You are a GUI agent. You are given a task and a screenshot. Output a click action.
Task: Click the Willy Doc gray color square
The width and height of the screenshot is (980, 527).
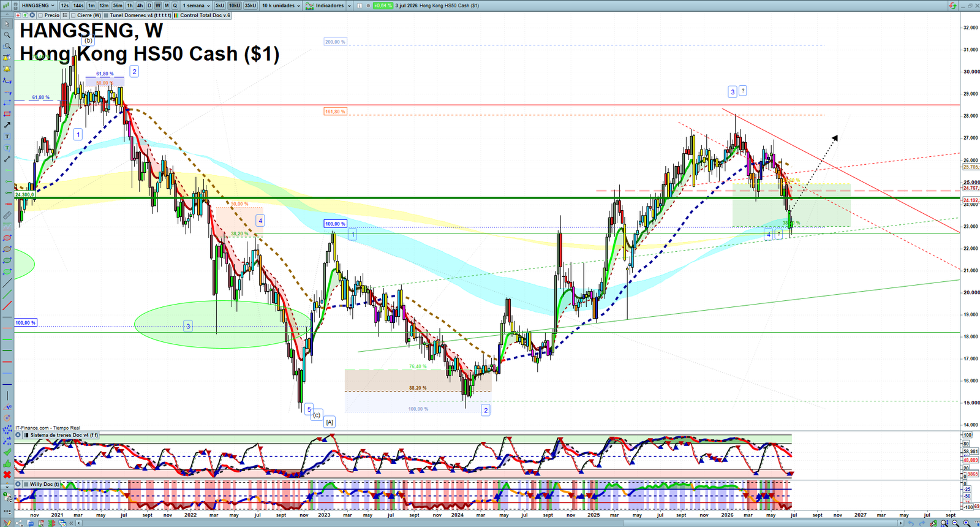tap(26, 484)
